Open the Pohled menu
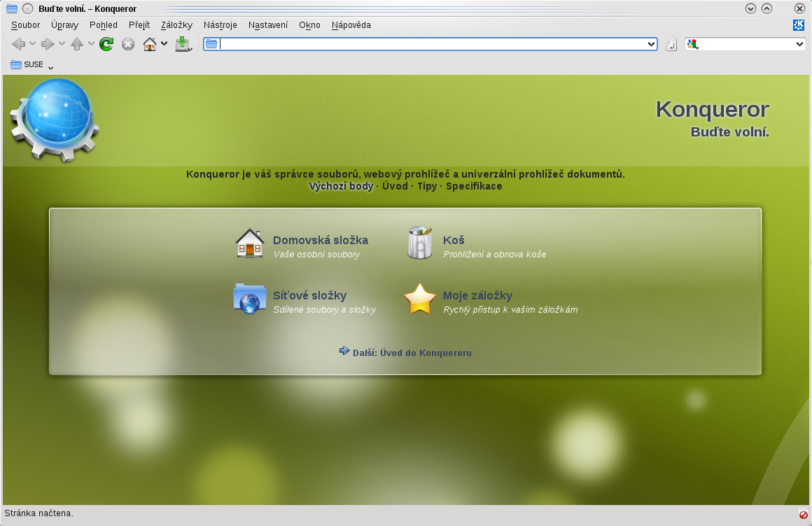This screenshot has width=812, height=526. tap(104, 25)
